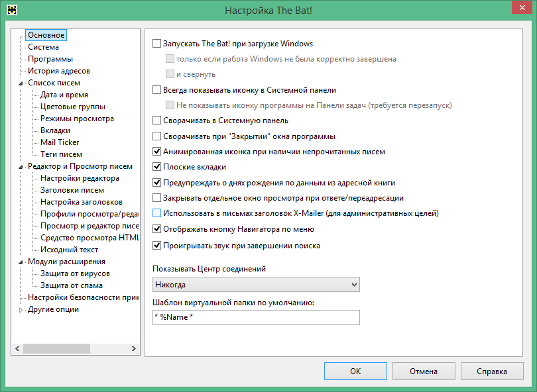Expand the 'Другие опции' tree node
Image resolution: width=537 pixels, height=392 pixels.
coord(21,310)
